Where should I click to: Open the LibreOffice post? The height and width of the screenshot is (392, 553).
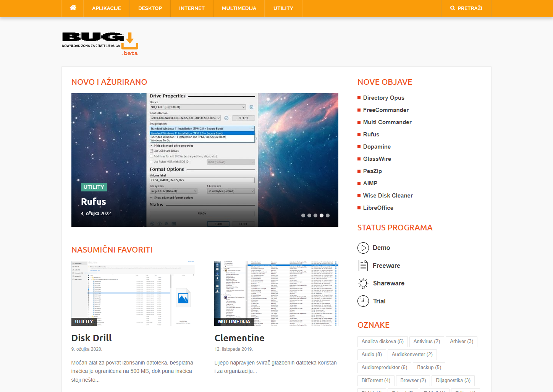click(x=378, y=208)
